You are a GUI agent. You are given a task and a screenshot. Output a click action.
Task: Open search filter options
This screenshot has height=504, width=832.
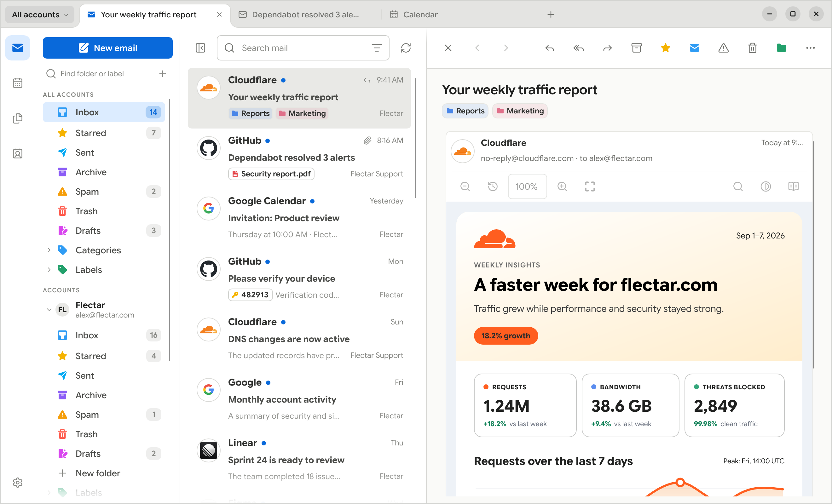tap(377, 48)
